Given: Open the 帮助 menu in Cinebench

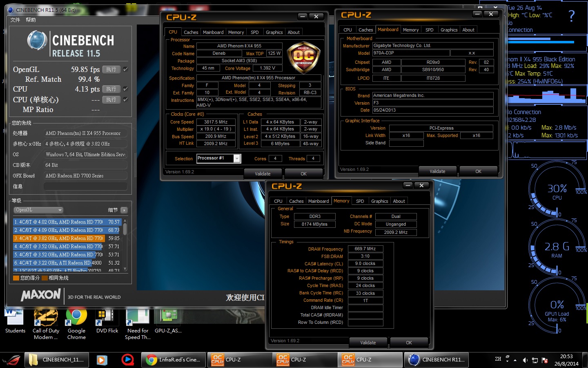Looking at the screenshot, I should [31, 20].
